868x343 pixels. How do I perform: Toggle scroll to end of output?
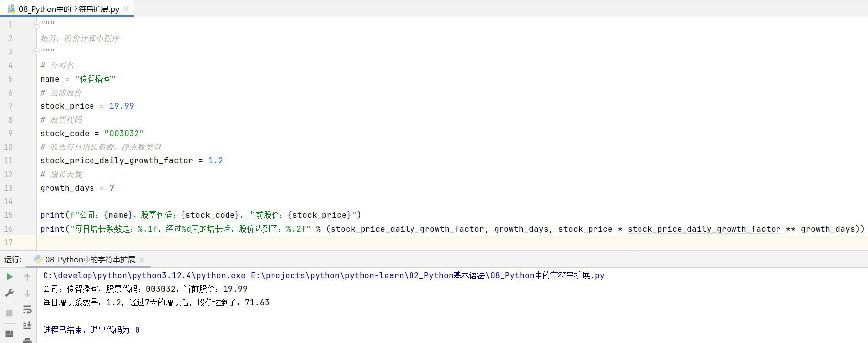tap(27, 325)
